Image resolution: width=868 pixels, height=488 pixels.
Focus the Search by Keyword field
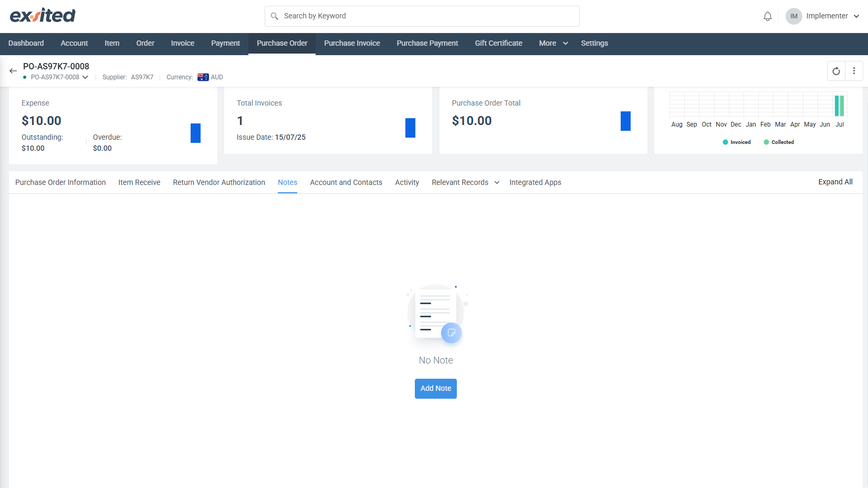coord(422,16)
